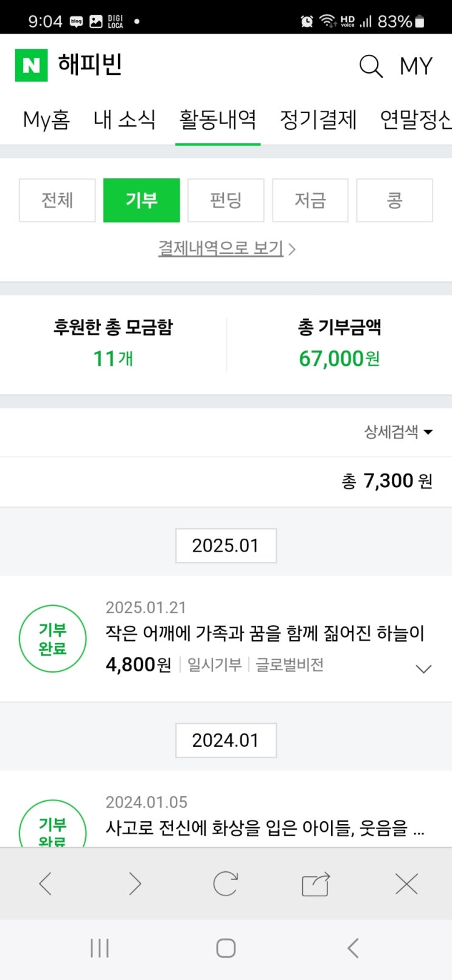This screenshot has height=980, width=452.
Task: Expand the 2025.01.21 donation details chevron
Action: tap(423, 668)
